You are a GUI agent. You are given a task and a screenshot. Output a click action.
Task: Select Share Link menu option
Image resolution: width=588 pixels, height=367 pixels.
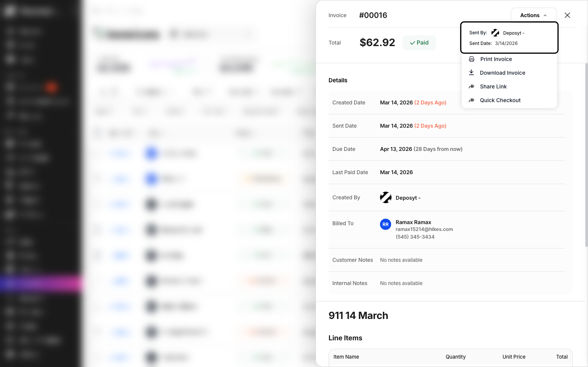(x=509, y=87)
